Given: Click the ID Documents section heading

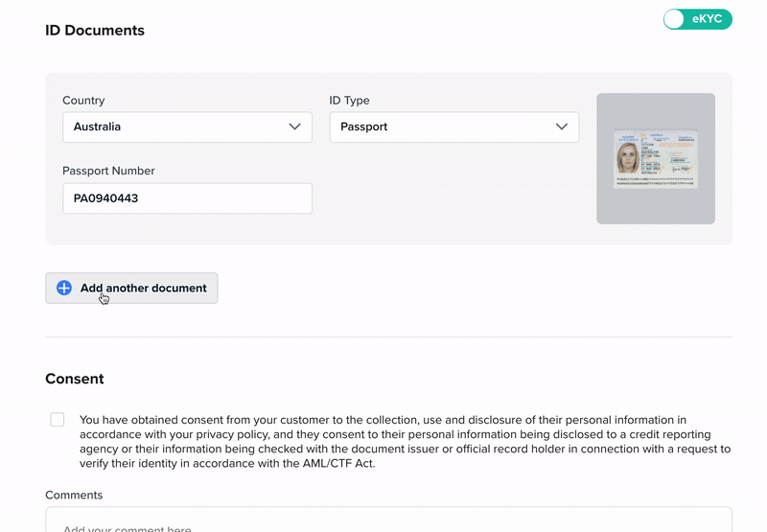Looking at the screenshot, I should [95, 31].
